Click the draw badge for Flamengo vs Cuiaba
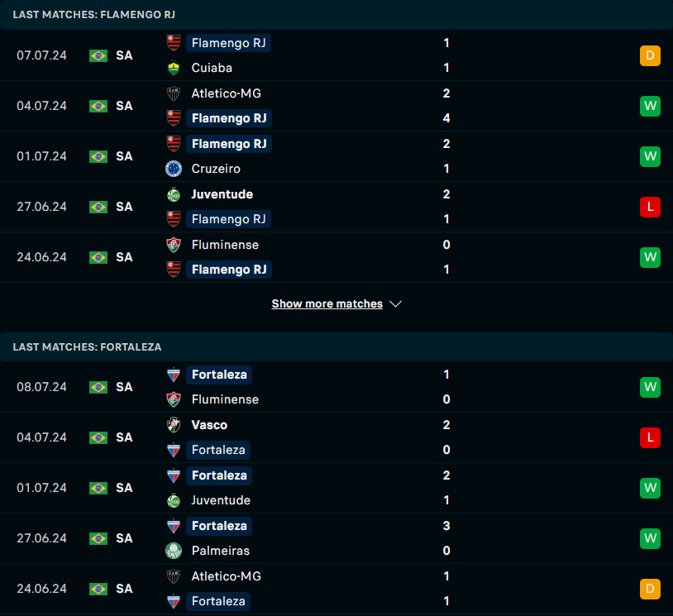Screen dimensions: 673x616 pos(650,55)
